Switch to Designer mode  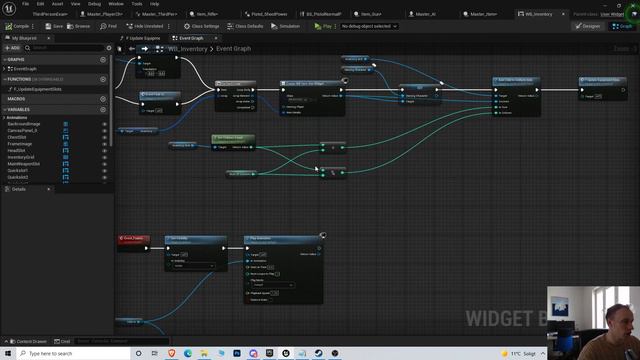click(588, 26)
